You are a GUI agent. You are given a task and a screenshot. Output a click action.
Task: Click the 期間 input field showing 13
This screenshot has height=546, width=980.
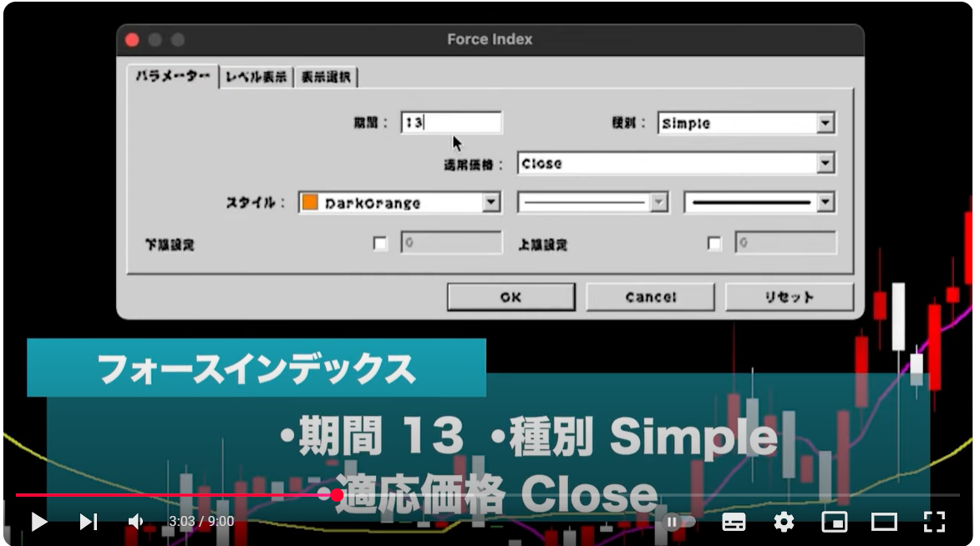(451, 123)
